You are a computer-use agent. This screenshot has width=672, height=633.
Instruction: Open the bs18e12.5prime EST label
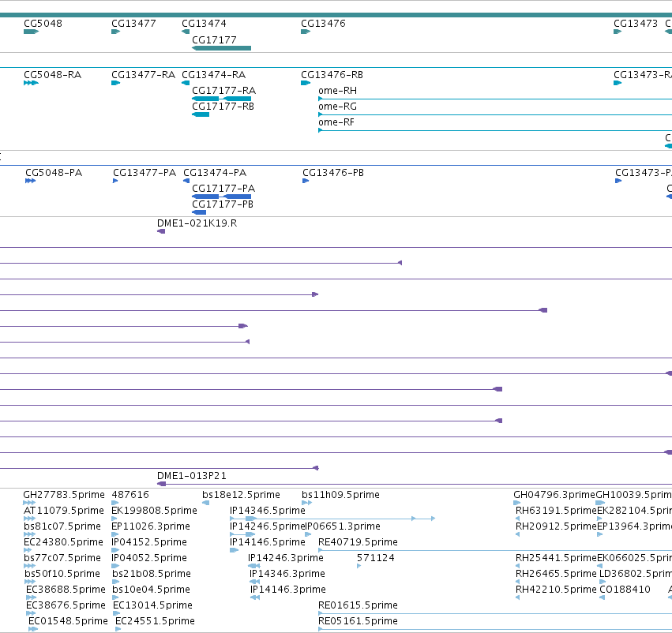pos(241,495)
